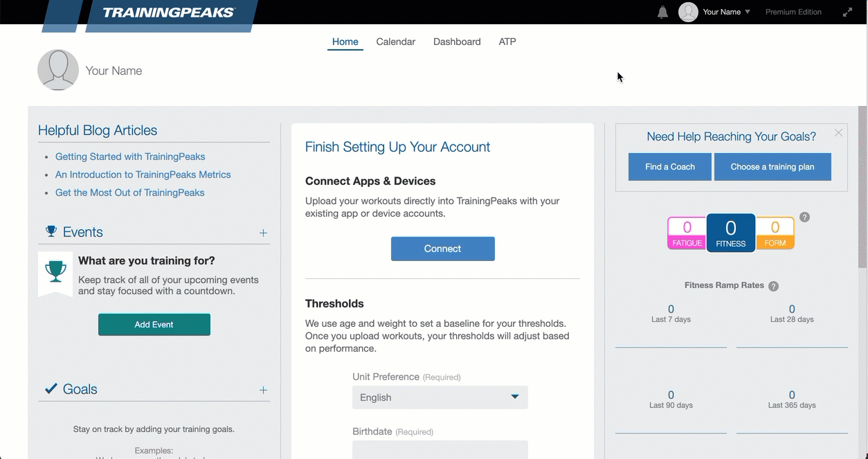This screenshot has width=868, height=459.
Task: Click the plus icon beside Events
Action: point(263,233)
